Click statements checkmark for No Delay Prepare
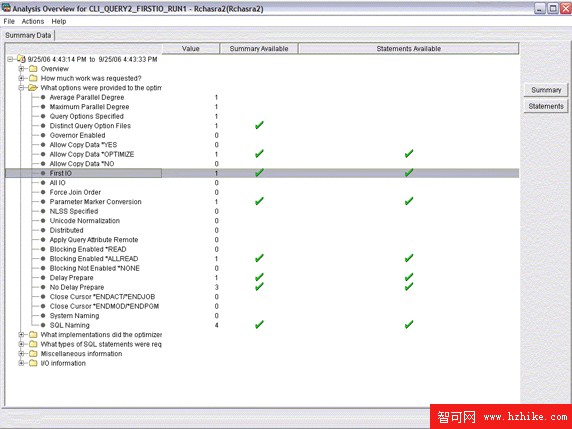Screen dimensions: 572x429 (x=409, y=286)
